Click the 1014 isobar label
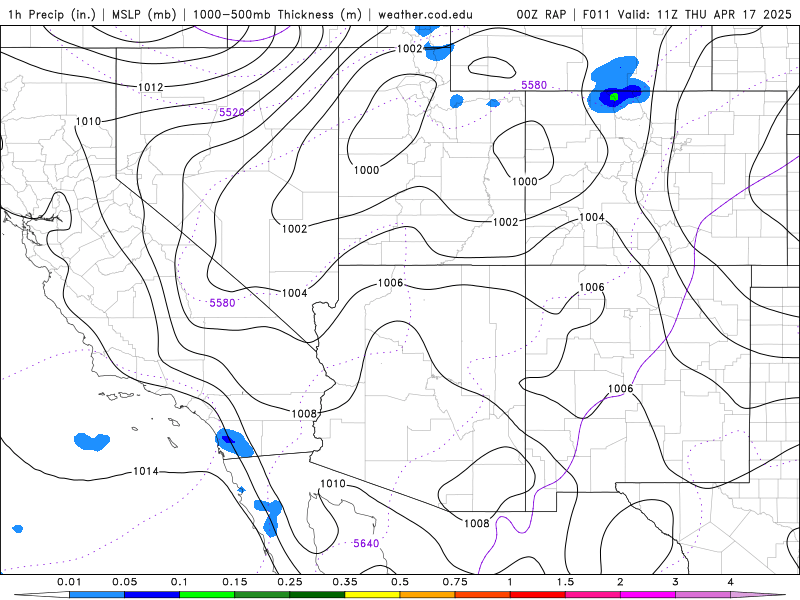This screenshot has height=600, width=800. [146, 471]
